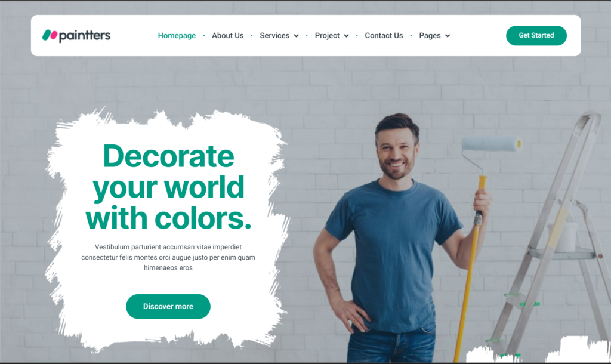The height and width of the screenshot is (364, 611).
Task: Click the Discover more button
Action: point(168,306)
